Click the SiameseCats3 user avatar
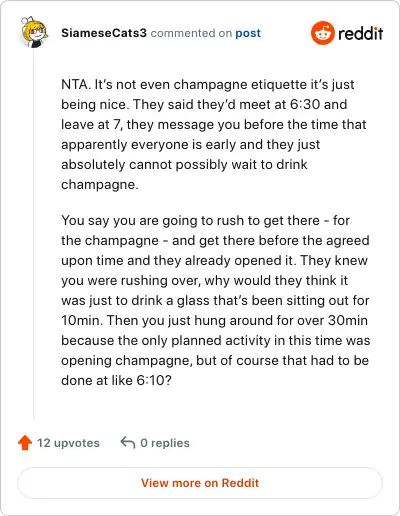This screenshot has height=516, width=400. (x=34, y=32)
